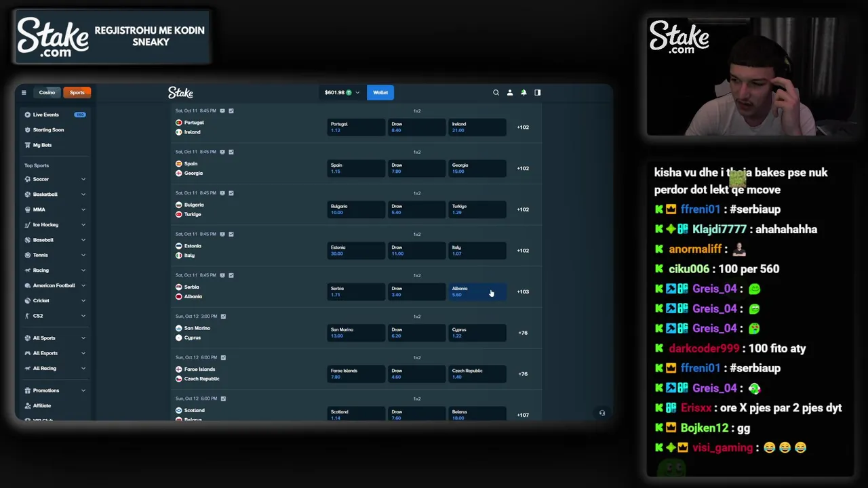The height and width of the screenshot is (488, 868).
Task: Click the green Tether currency icon
Action: tap(349, 92)
